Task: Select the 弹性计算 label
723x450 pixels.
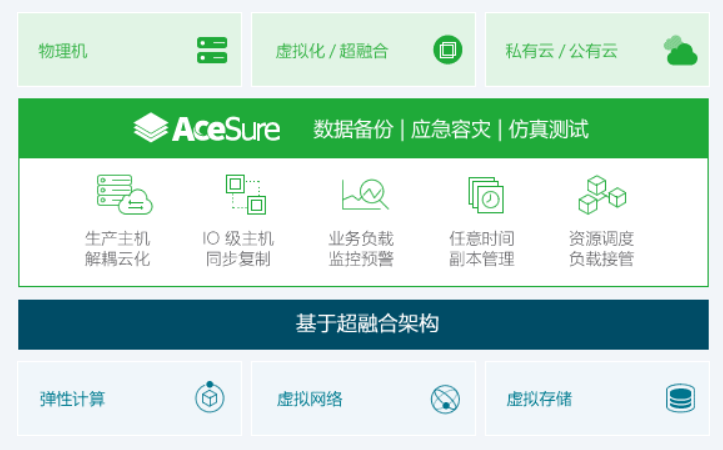Action: [72, 399]
